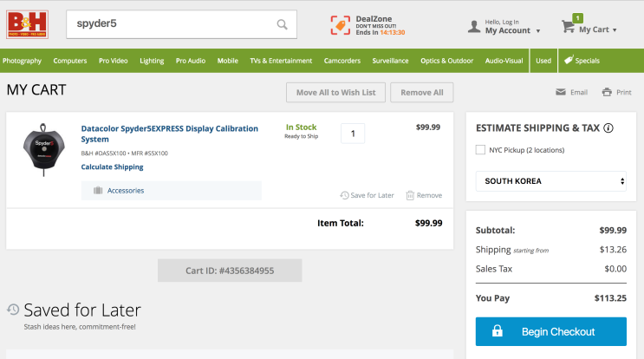Click Save for Later text link
Viewport: 644px width, 359px height.
(372, 195)
